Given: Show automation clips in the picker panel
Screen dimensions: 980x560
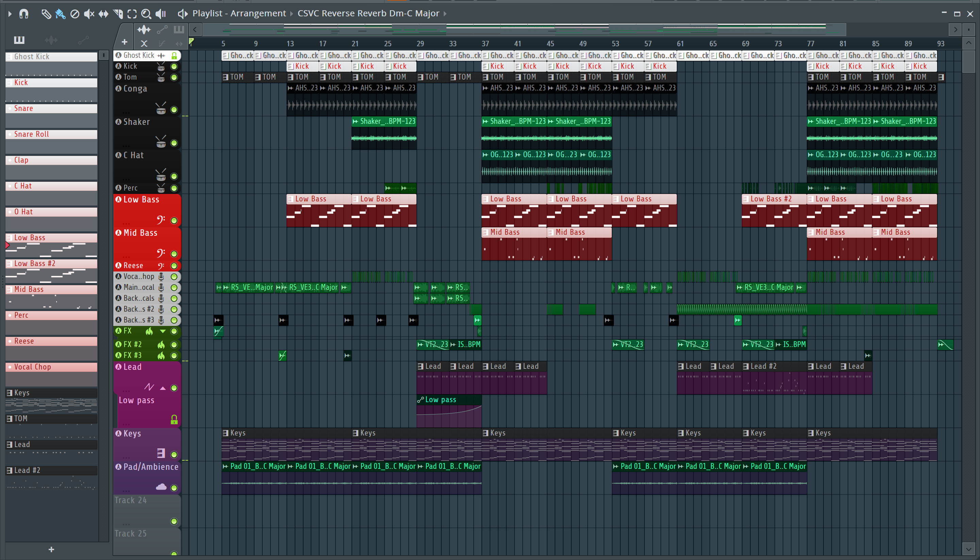Looking at the screenshot, I should click(83, 39).
